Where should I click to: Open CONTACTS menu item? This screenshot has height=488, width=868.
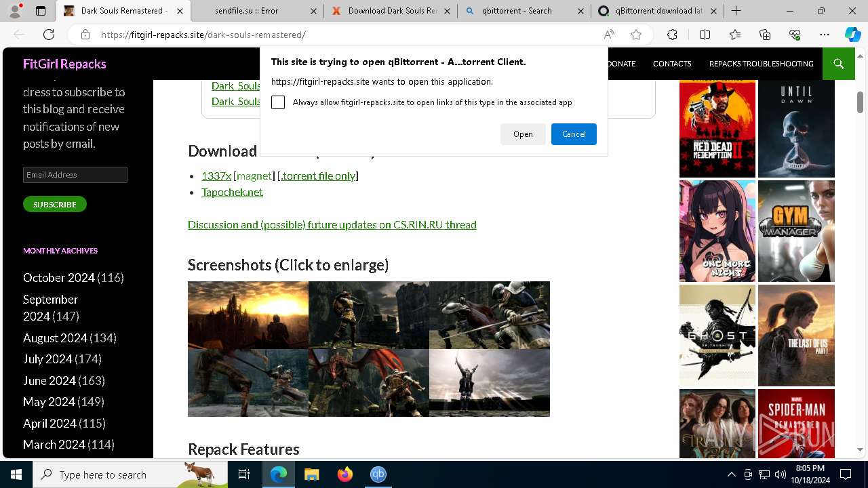(672, 64)
